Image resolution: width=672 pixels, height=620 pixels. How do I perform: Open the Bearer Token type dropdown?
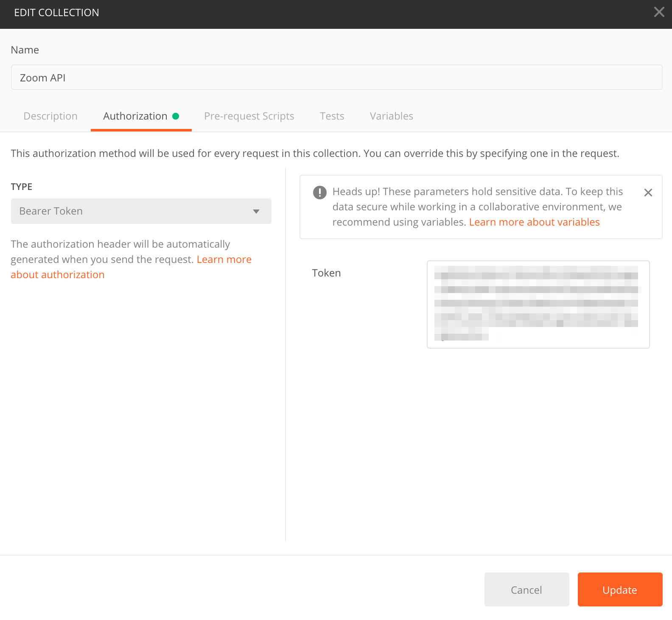click(x=141, y=211)
